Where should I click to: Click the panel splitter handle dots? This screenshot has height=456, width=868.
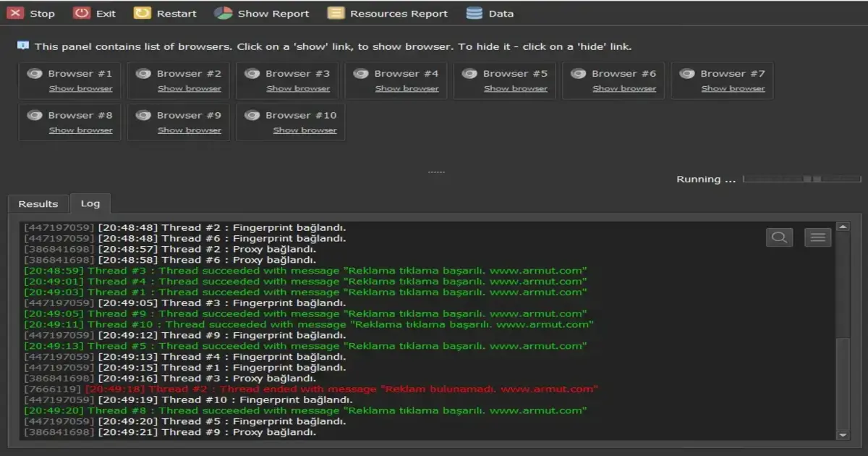436,172
